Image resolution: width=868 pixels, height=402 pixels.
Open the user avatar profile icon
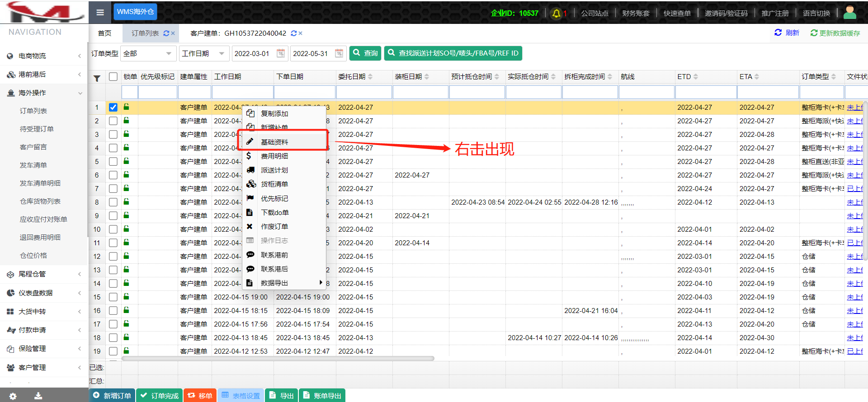tap(850, 12)
